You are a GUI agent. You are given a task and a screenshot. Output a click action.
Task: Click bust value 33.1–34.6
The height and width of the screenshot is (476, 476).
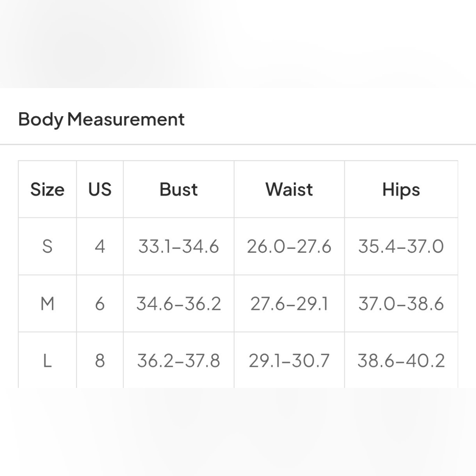click(178, 246)
